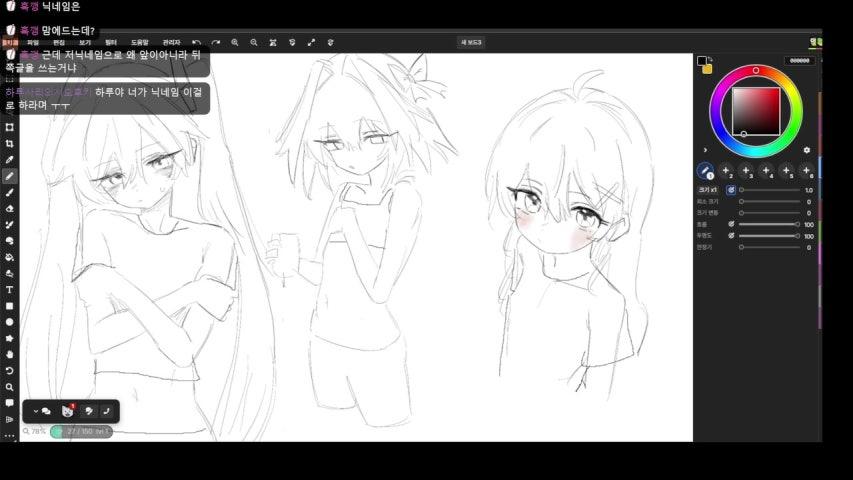Viewport: 853px width, 480px height.
Task: Select the Eyedropper tool
Action: (9, 160)
